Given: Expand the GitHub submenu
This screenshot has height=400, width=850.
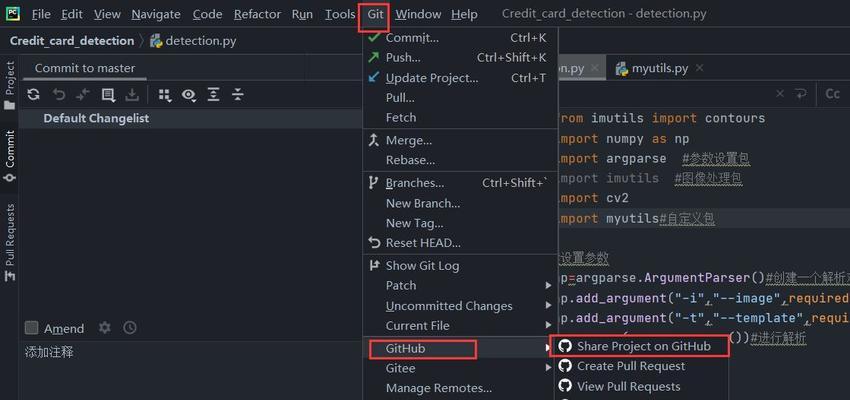Looking at the screenshot, I should (419, 348).
